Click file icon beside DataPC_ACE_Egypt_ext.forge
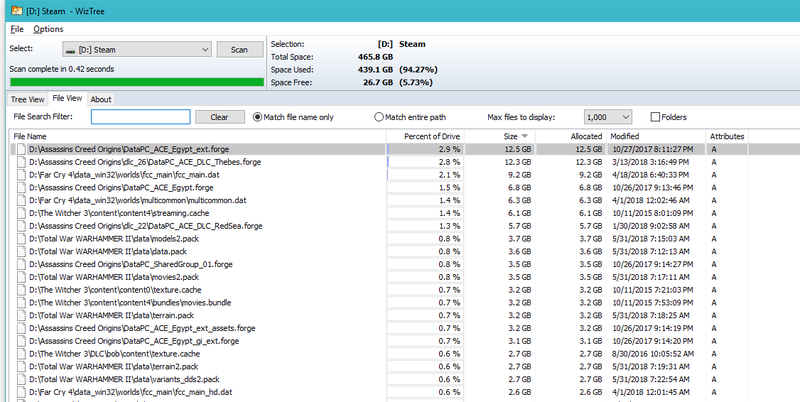Viewport: 800px width, 402px height. tap(21, 149)
